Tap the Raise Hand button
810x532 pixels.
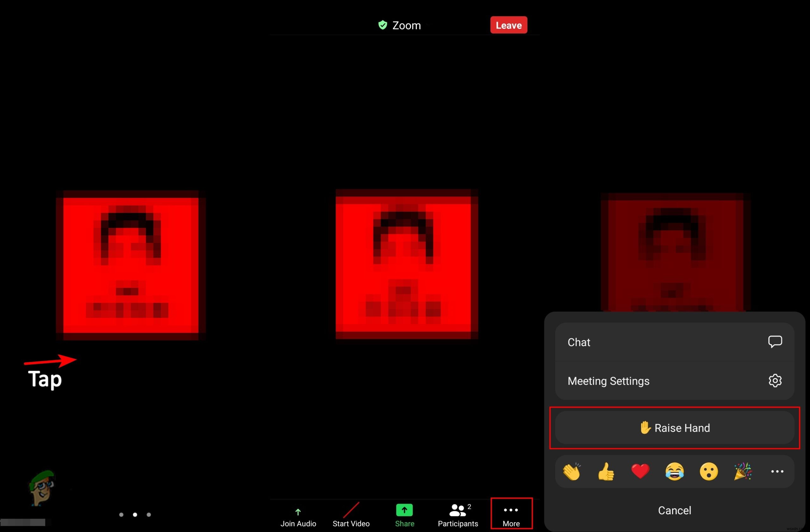click(x=674, y=428)
